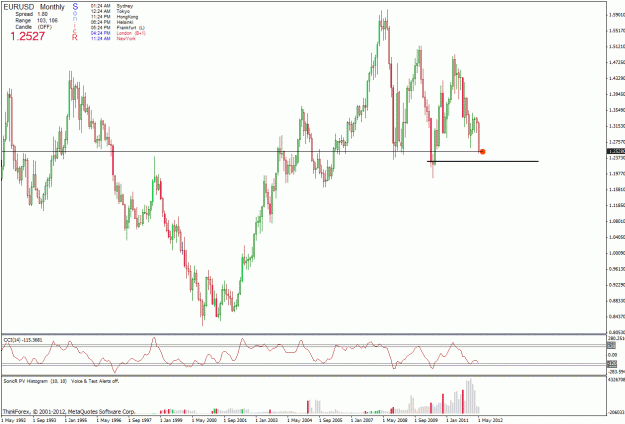This screenshot has height=424, width=625.
Task: Click the large red 1.2527 price
Action: [x=28, y=36]
